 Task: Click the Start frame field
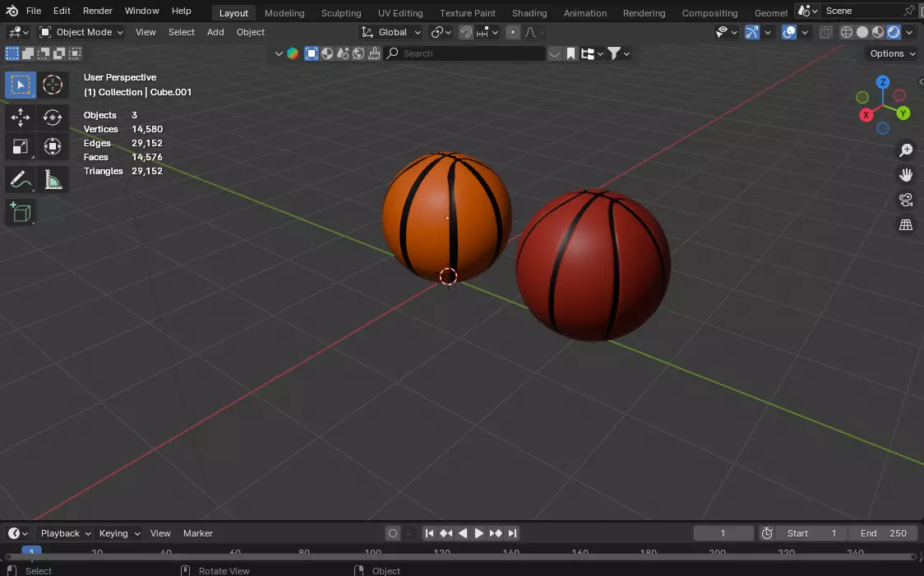click(811, 533)
